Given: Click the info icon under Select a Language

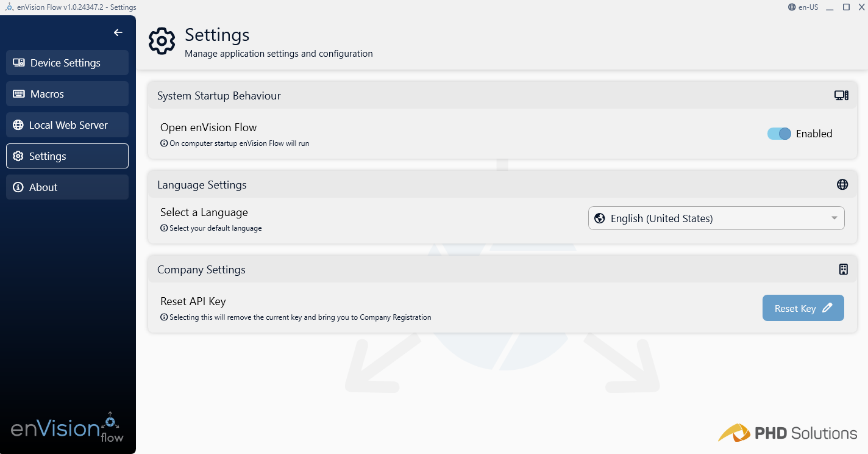Looking at the screenshot, I should tap(164, 228).
